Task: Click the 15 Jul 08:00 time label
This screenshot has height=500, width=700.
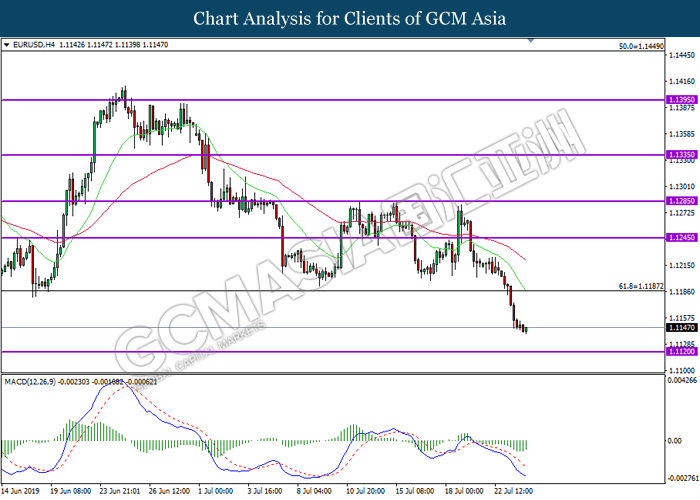Action: pyautogui.click(x=415, y=491)
